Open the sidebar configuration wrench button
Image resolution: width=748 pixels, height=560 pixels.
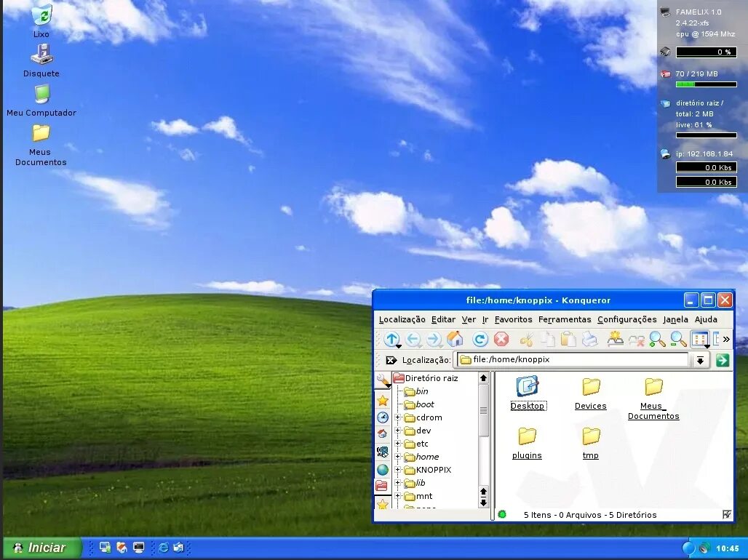383,380
